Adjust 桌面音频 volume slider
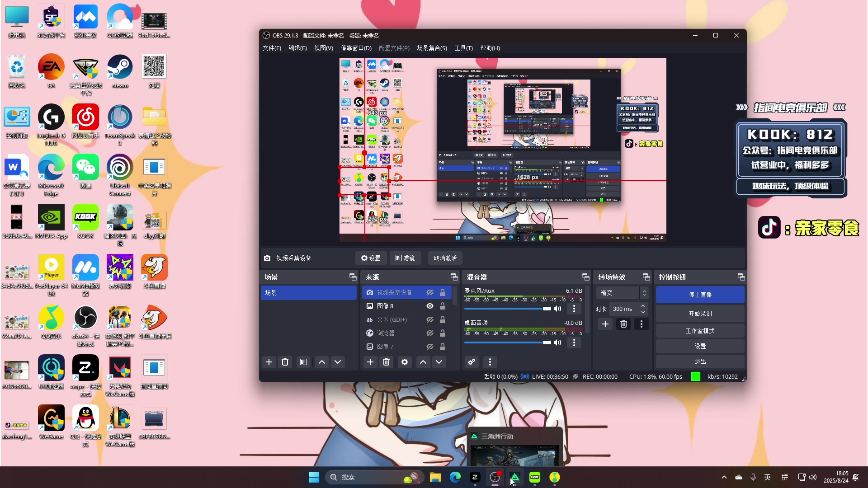 pyautogui.click(x=507, y=343)
